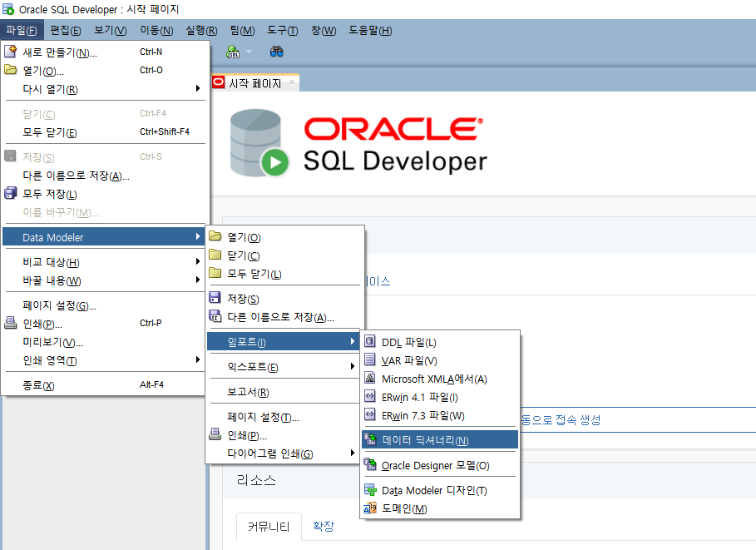Choose 다른 이름으로 저장(A)... in File menu

click(104, 175)
